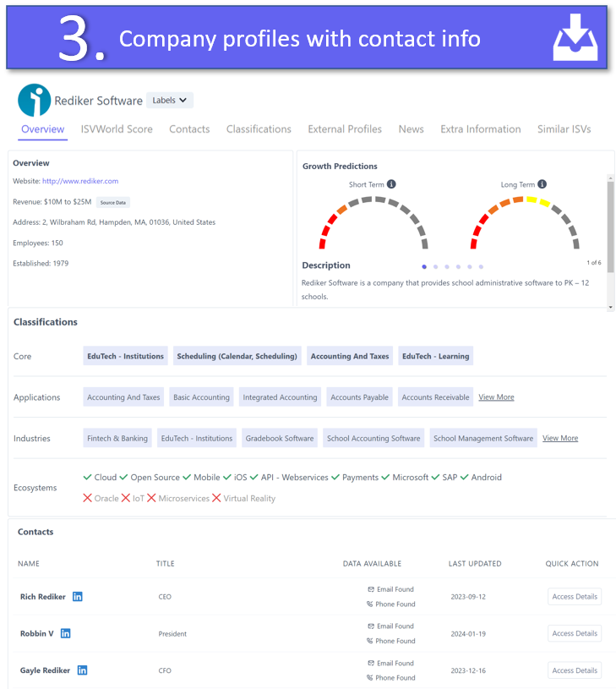
Task: Expand the Labels dropdown
Action: click(x=170, y=101)
